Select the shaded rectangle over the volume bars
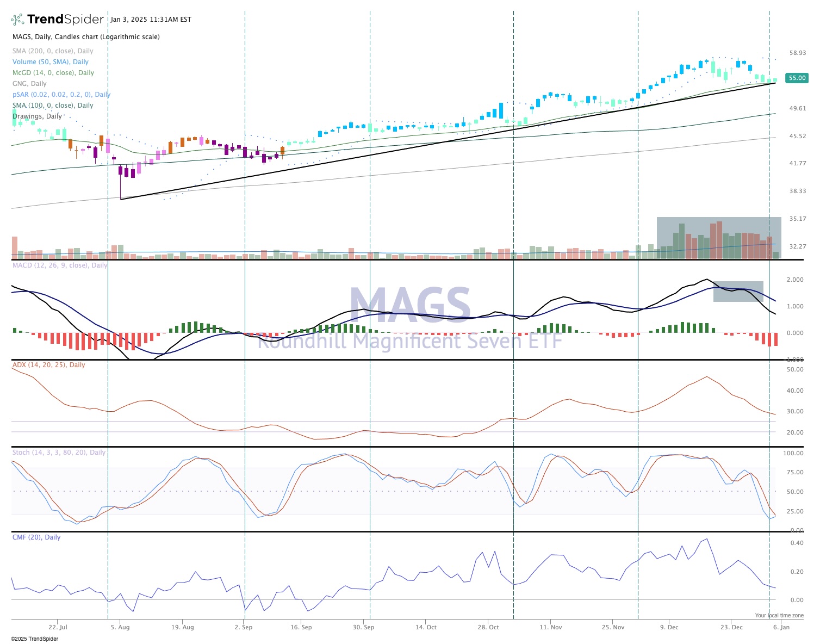820x644 pixels. (x=718, y=228)
